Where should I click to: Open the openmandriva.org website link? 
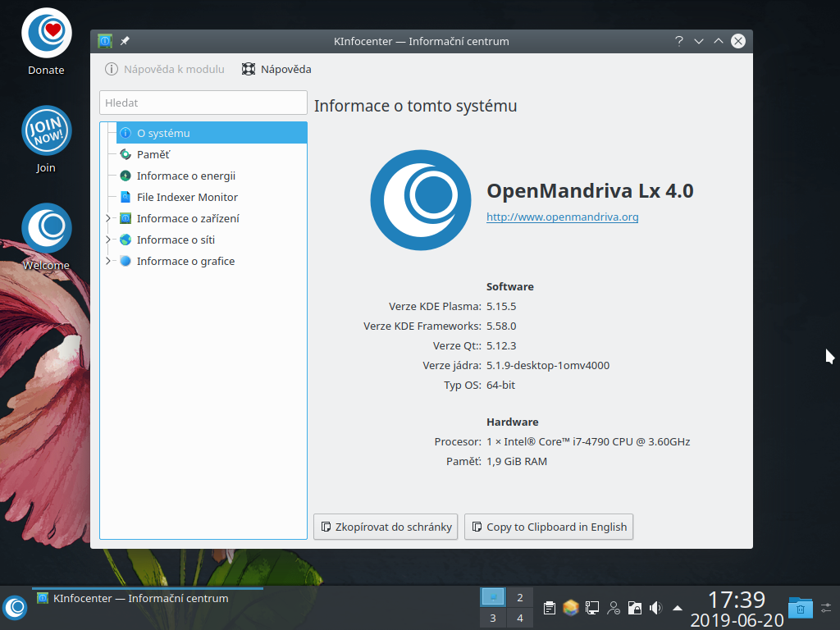(562, 217)
